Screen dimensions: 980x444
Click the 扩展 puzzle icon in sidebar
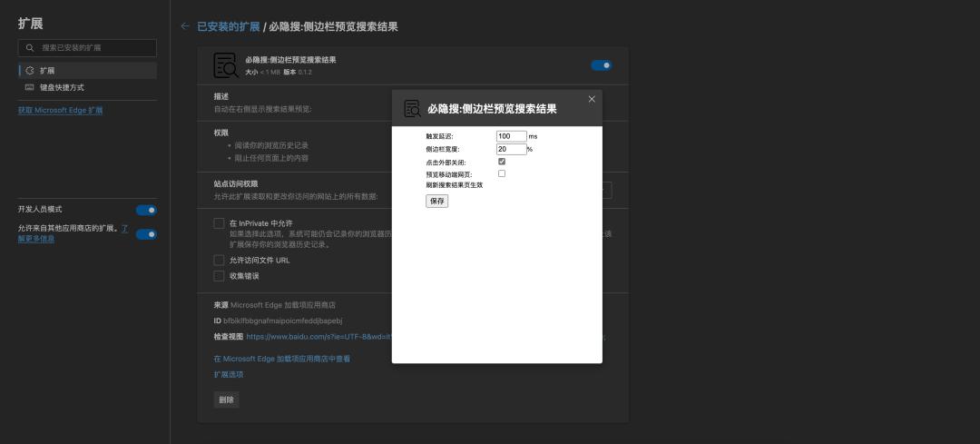[x=29, y=71]
